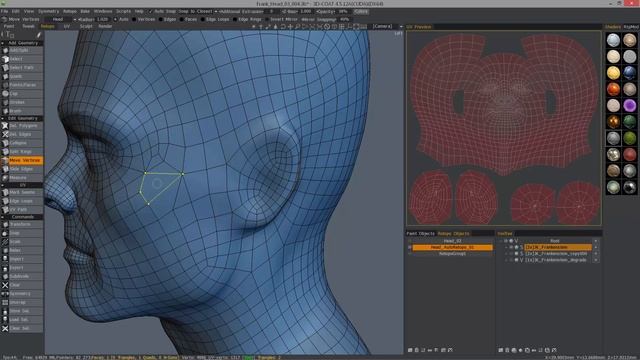640x360 pixels.
Task: Run the Relax command
Action: coord(22,250)
